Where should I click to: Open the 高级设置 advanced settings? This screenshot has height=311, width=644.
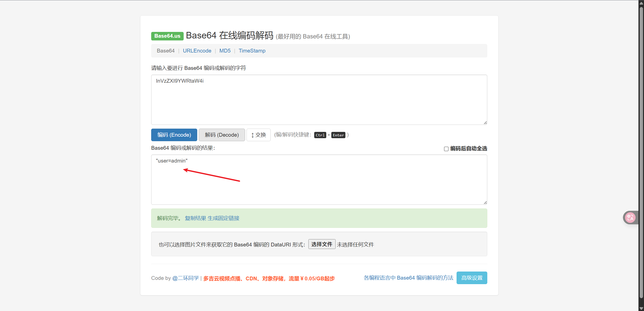pos(472,278)
